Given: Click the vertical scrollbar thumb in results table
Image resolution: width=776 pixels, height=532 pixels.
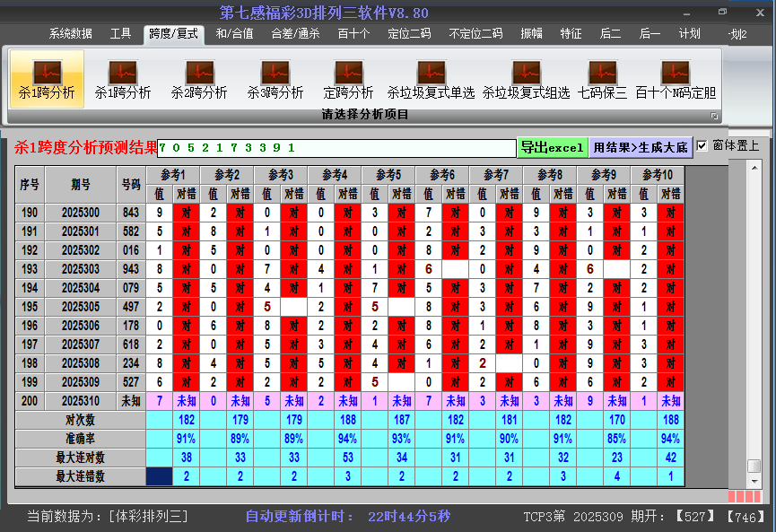Looking at the screenshot, I should (x=754, y=467).
